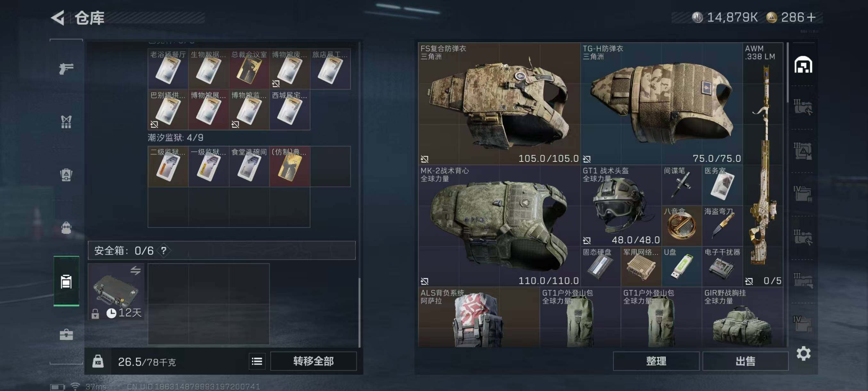Select the medical kit category icon
The height and width of the screenshot is (391, 868).
pos(66,334)
